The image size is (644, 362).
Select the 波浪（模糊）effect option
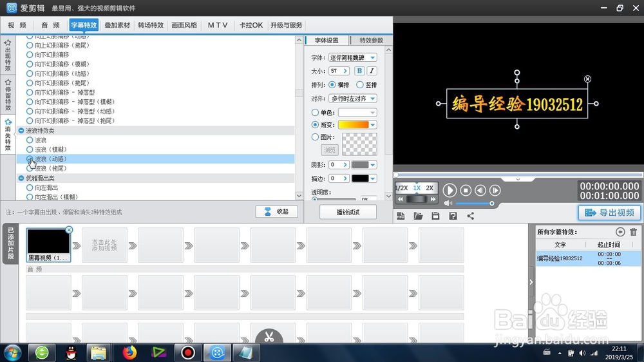click(x=30, y=149)
